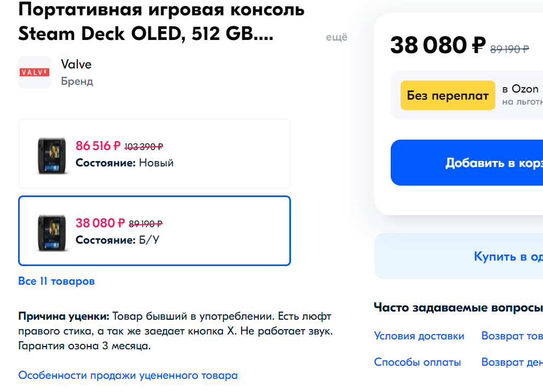Click the crossed-out 89 190 ₽ price in sidebar

click(x=510, y=49)
